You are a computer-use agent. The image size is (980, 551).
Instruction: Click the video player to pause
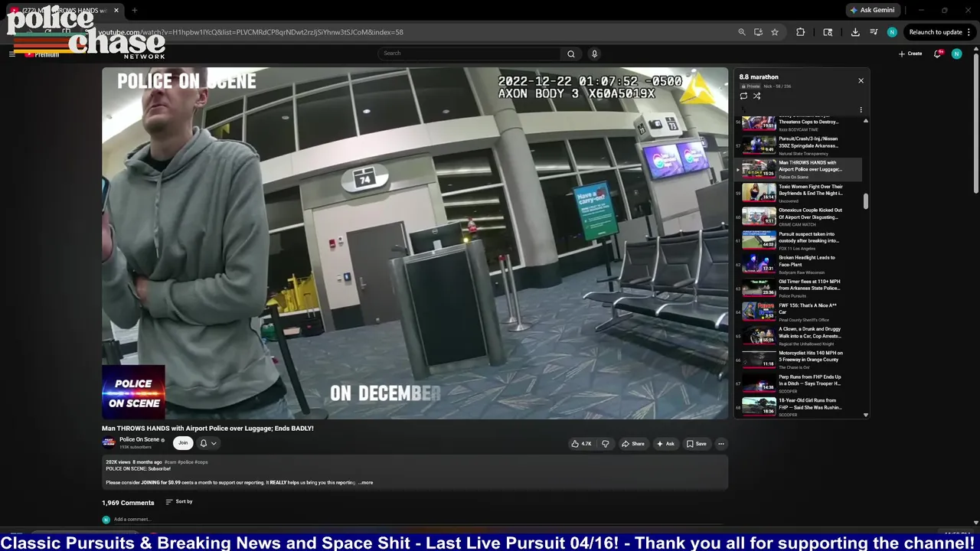click(x=415, y=243)
